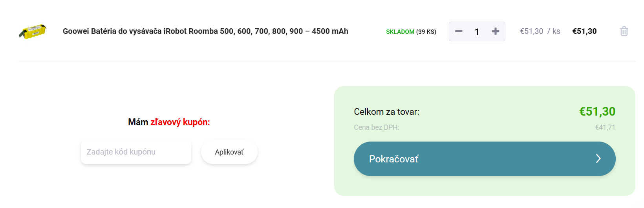Click the 'Celkom za tovar:' label
The image size is (644, 208).
tap(386, 112)
